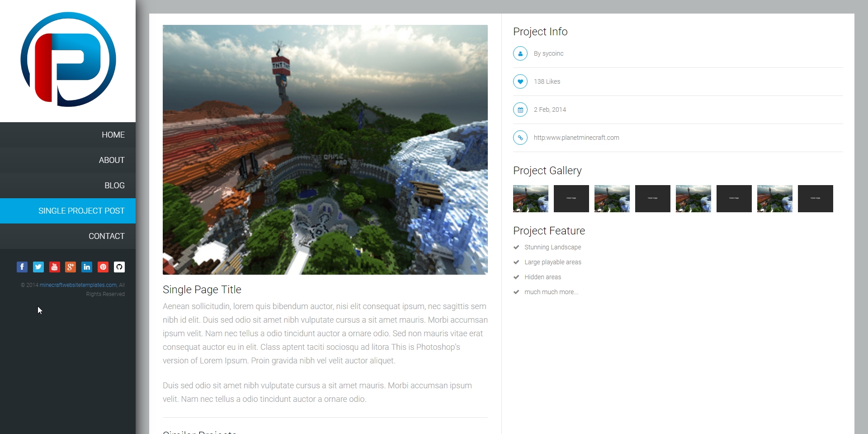Open the fourth gallery thumbnail, a dark placeholder
The image size is (868, 434).
[653, 199]
